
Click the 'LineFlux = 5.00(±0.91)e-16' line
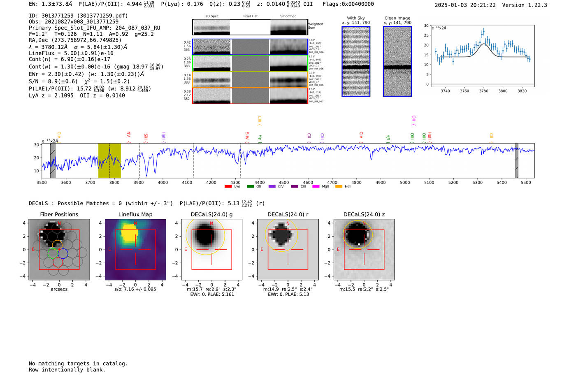click(x=71, y=53)
